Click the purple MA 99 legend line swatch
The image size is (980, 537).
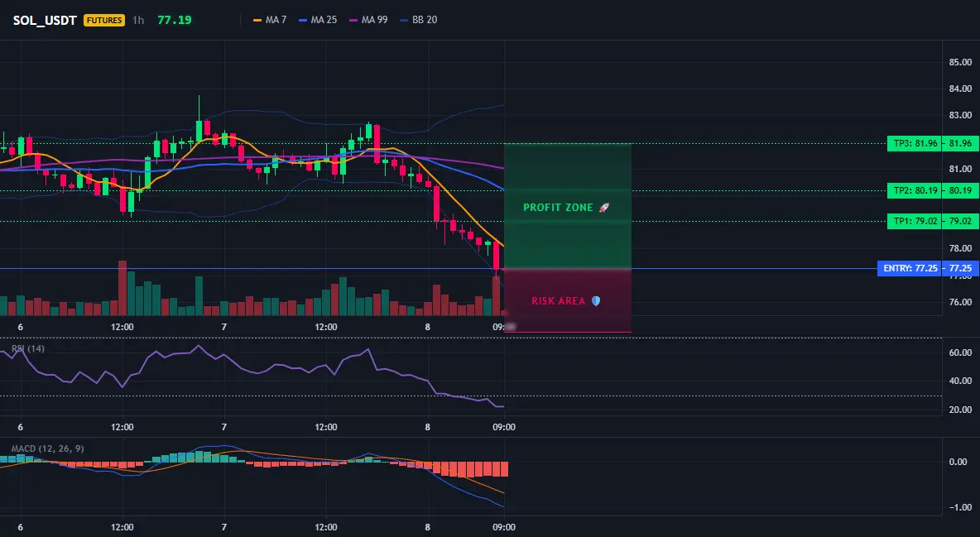click(x=353, y=21)
